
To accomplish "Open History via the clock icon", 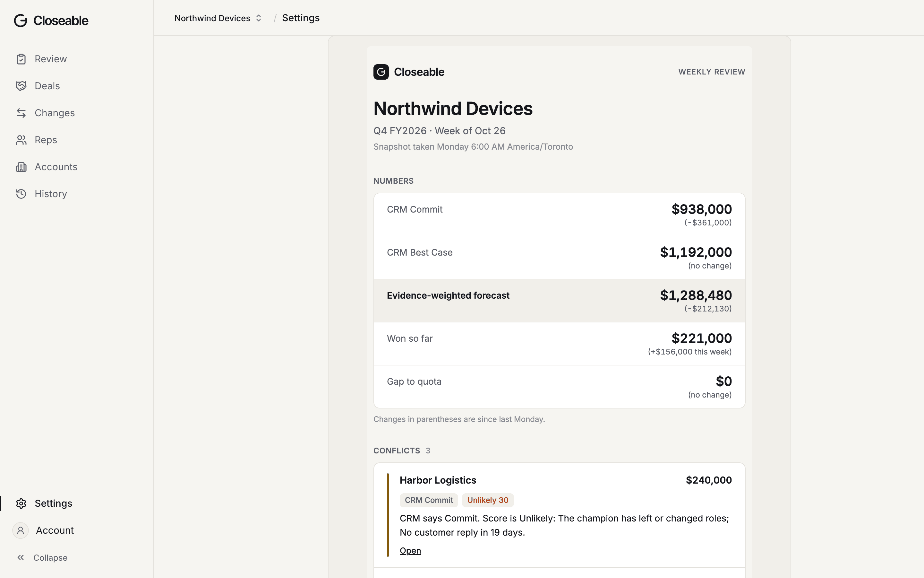I will coord(21,194).
